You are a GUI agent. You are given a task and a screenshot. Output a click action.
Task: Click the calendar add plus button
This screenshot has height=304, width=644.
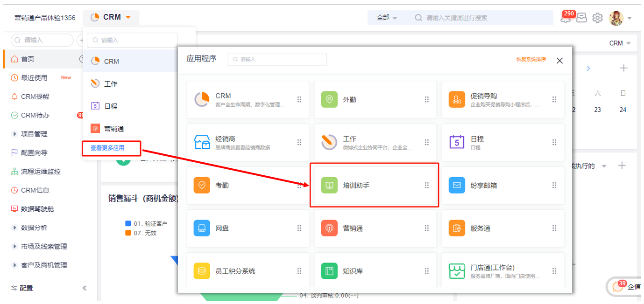tap(623, 68)
